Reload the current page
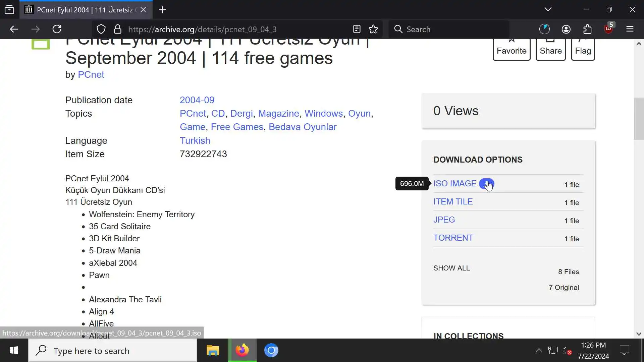The height and width of the screenshot is (362, 644). [57, 29]
